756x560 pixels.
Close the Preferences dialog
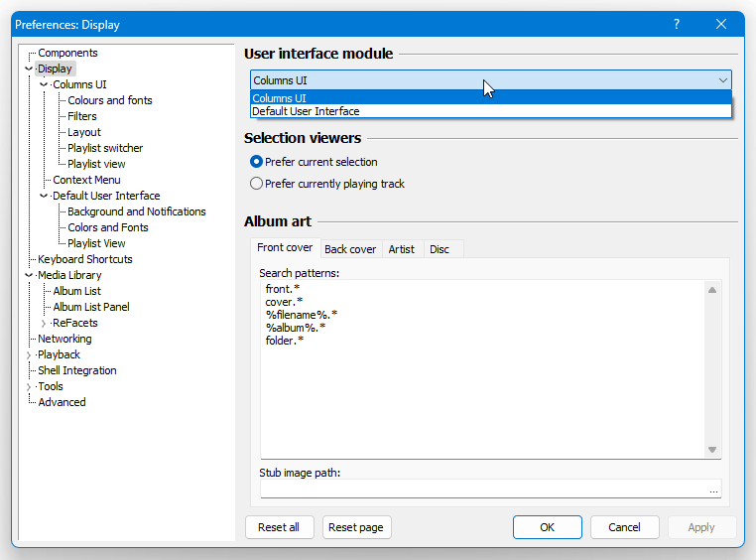(x=721, y=24)
